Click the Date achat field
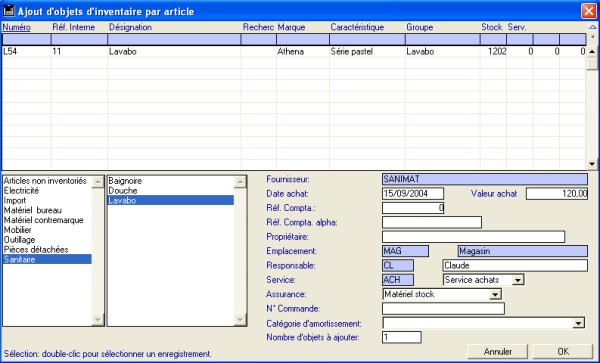 pyautogui.click(x=413, y=194)
